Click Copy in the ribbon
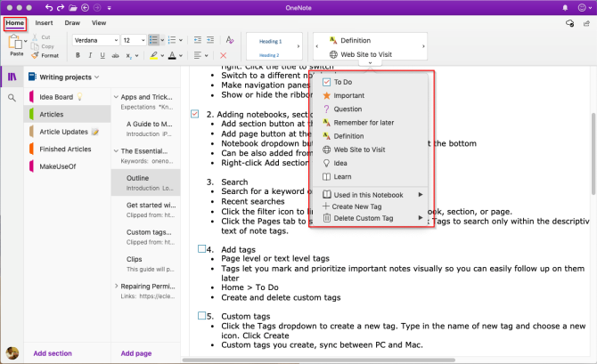This screenshot has height=364, width=597. tap(43, 46)
